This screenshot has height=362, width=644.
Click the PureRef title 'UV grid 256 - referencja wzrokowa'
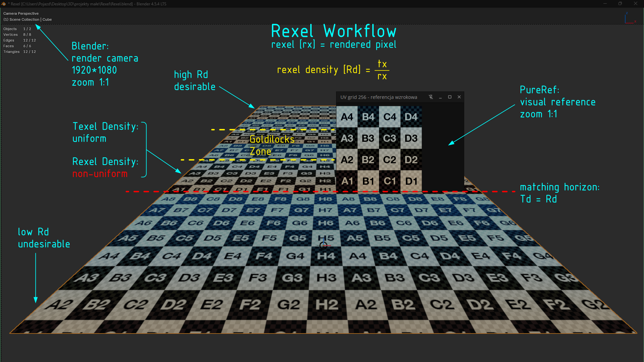[379, 97]
